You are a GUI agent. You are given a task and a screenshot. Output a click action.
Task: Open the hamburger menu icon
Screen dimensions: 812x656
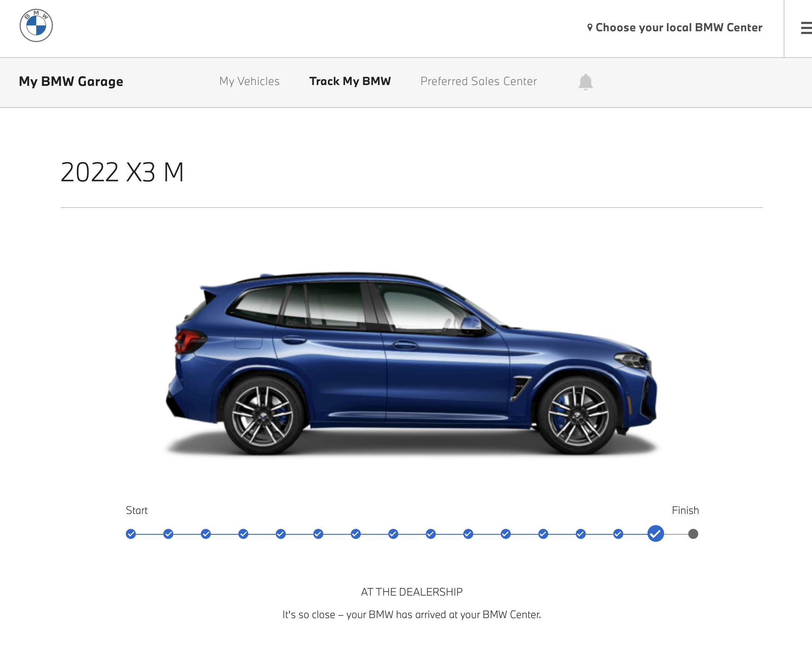[806, 28]
